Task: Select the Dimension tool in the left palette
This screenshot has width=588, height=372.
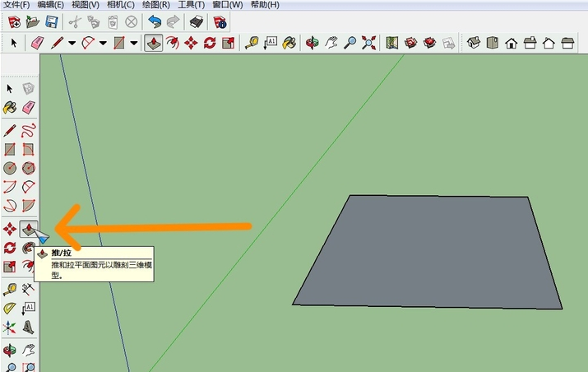Action: [29, 291]
